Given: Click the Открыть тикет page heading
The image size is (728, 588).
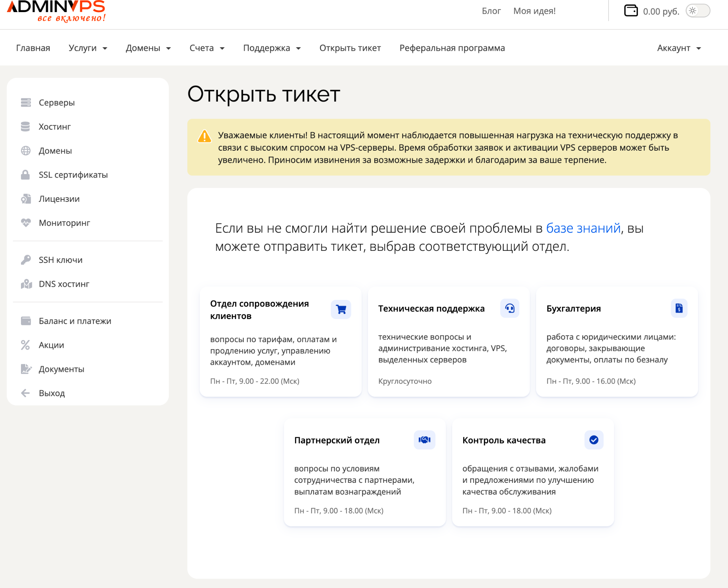Looking at the screenshot, I should (x=264, y=95).
